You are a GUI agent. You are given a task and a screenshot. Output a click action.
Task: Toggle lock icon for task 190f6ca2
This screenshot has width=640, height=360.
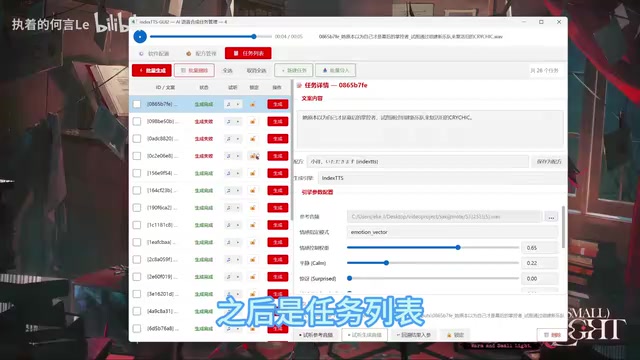[253, 208]
